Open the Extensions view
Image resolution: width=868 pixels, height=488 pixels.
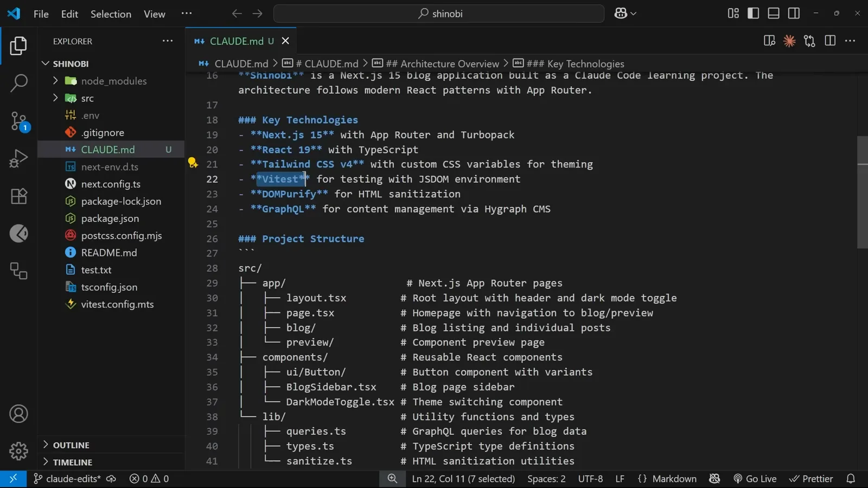click(x=18, y=196)
